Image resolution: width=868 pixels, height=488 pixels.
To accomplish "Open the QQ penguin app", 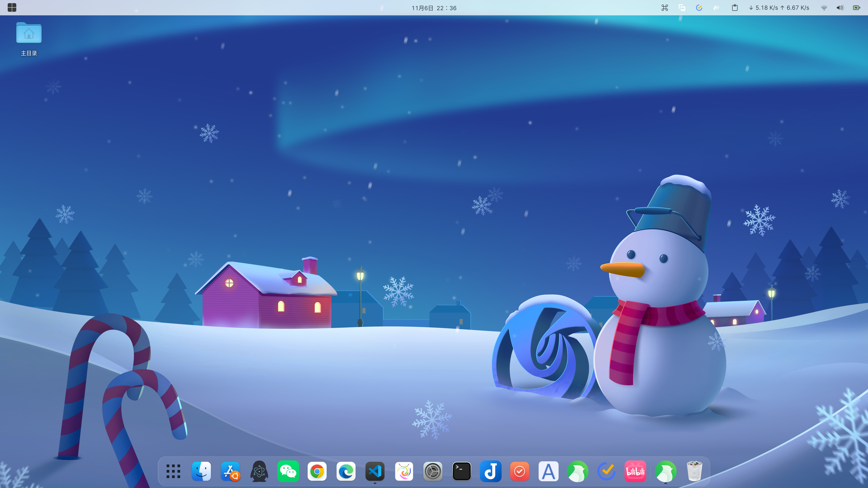I will click(x=259, y=471).
